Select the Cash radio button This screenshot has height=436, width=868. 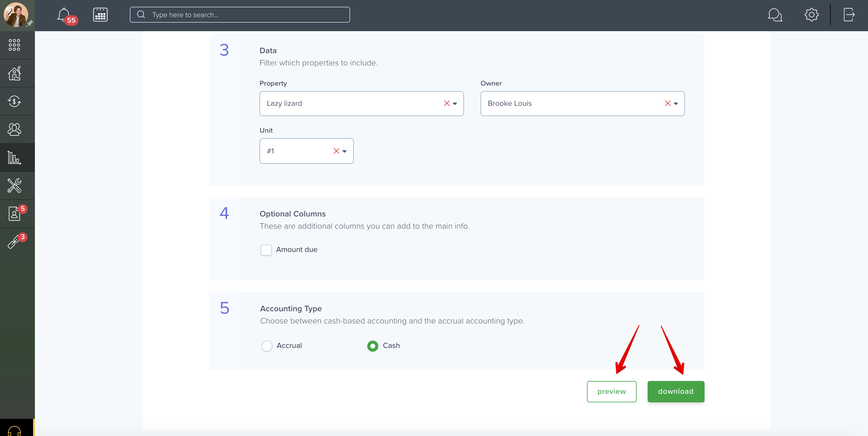click(x=373, y=346)
